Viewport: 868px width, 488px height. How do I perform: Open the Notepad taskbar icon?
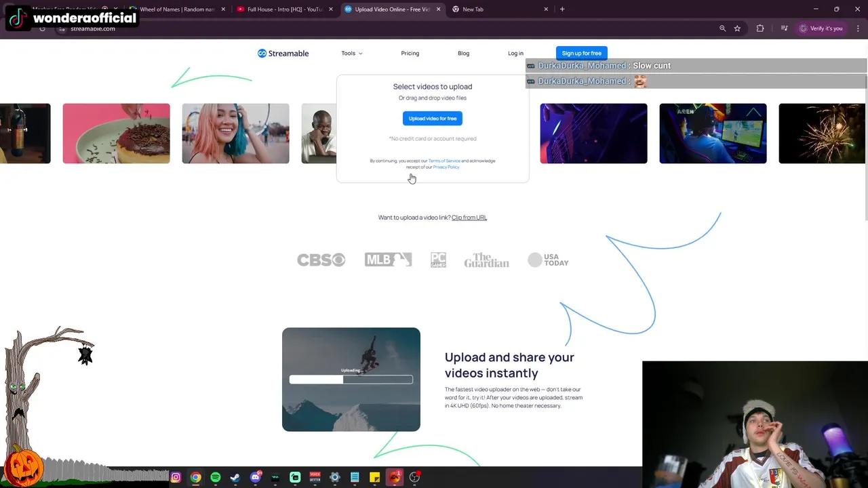pyautogui.click(x=355, y=477)
